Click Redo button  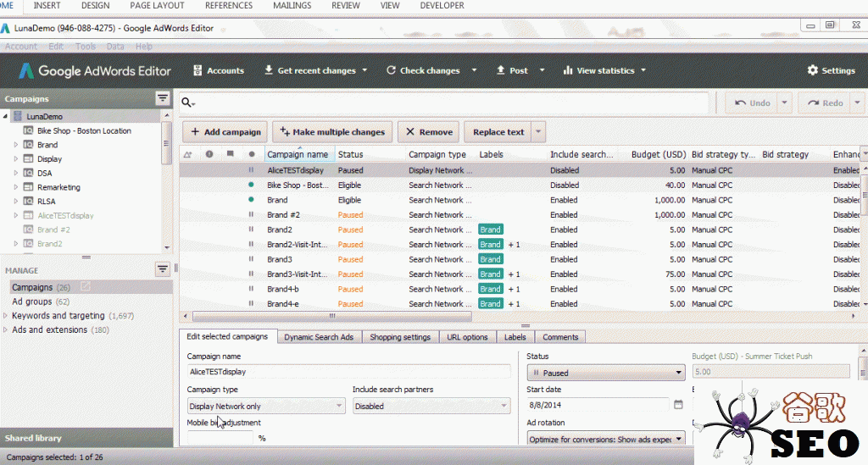pyautogui.click(x=825, y=102)
